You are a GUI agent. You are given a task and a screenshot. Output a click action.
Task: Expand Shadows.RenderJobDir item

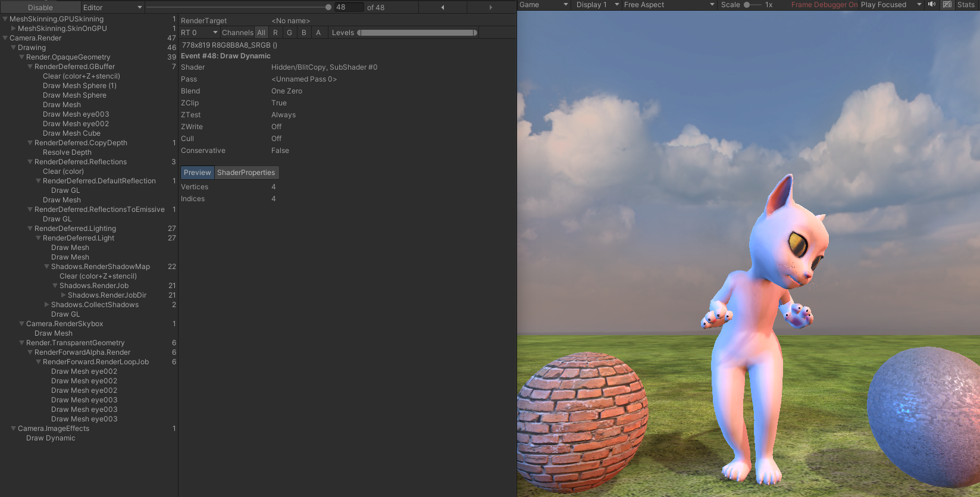click(x=64, y=295)
